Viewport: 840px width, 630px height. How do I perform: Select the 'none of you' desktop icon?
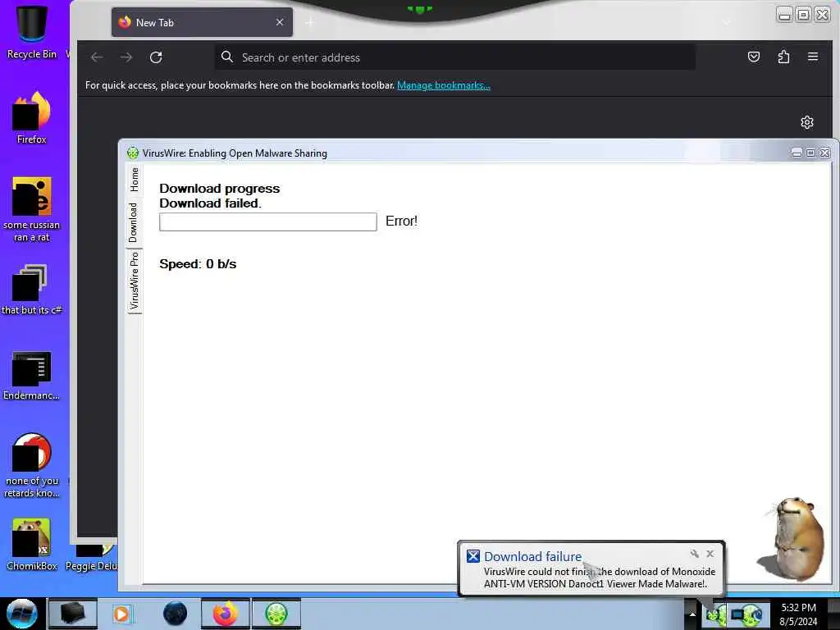32,466
